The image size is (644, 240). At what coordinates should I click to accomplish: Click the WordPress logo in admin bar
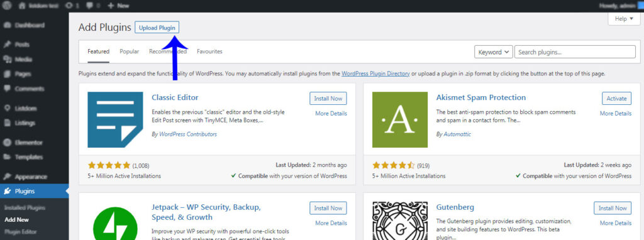[x=7, y=6]
